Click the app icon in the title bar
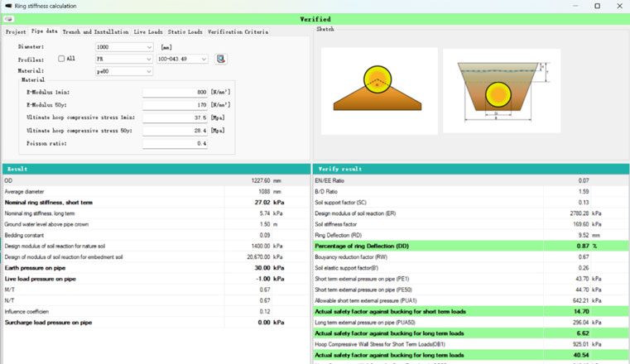The height and width of the screenshot is (364, 630). point(8,6)
